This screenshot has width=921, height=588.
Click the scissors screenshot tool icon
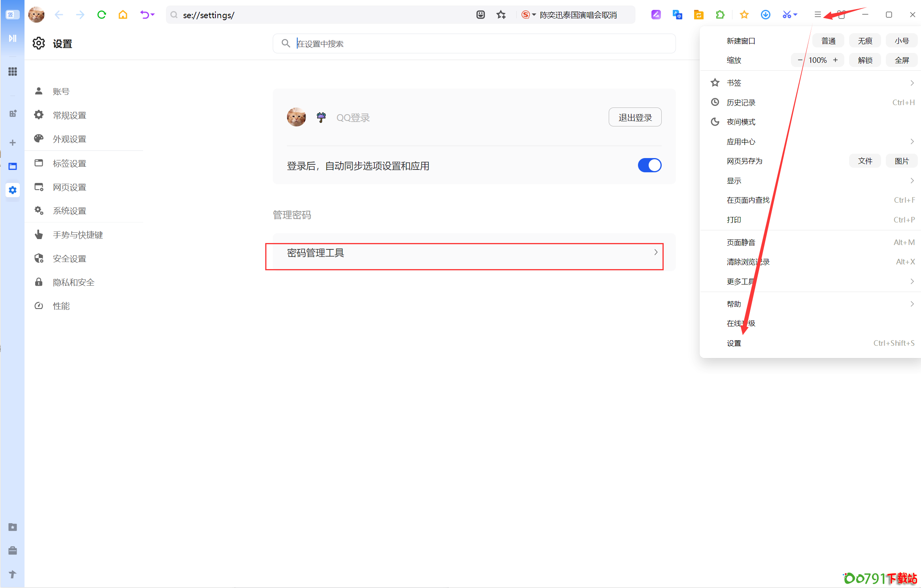coord(787,15)
